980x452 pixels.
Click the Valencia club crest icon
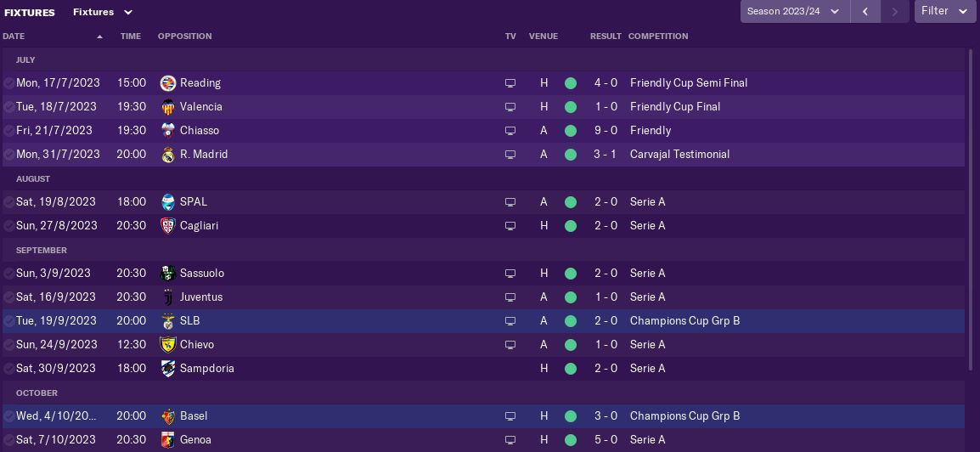tap(168, 107)
